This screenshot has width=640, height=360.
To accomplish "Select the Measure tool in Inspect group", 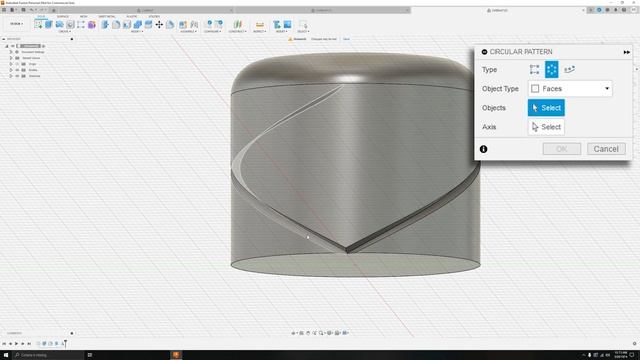I will [x=260, y=24].
